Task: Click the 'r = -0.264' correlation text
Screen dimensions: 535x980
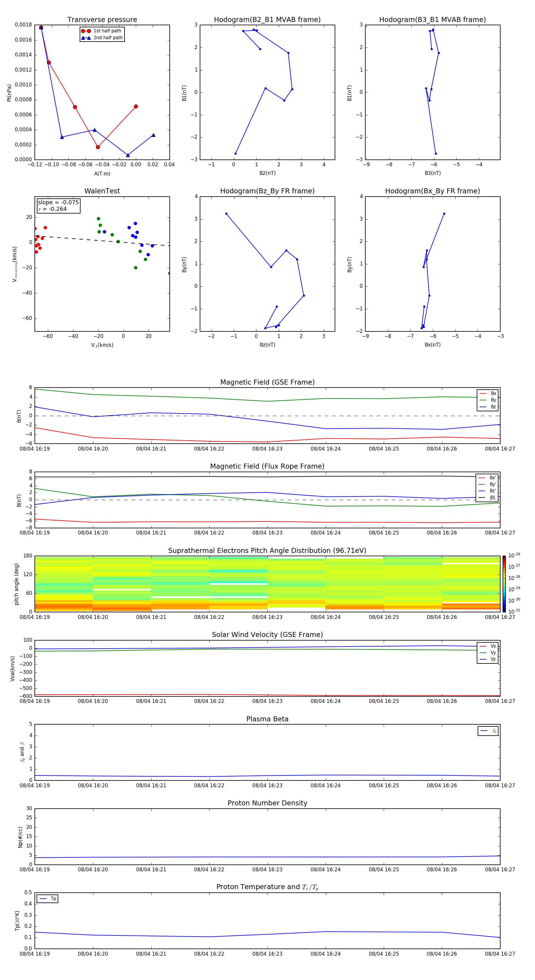Action: point(53,209)
